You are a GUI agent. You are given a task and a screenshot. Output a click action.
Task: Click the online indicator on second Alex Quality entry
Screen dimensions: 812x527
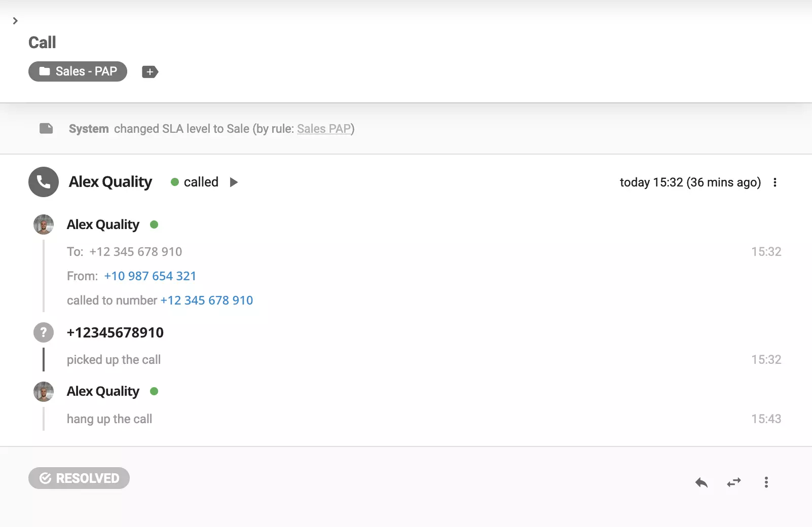[x=155, y=391]
